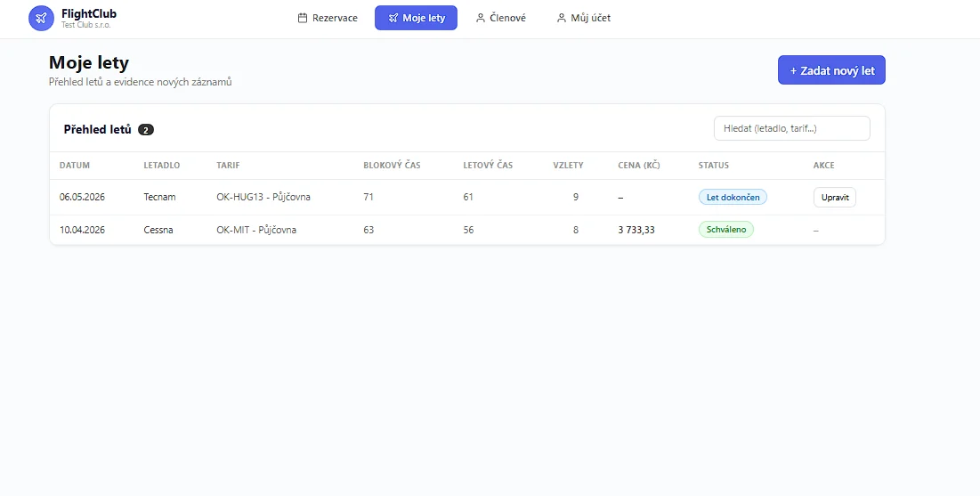Click the Moje lety page title
This screenshot has height=496, width=980.
(x=89, y=62)
